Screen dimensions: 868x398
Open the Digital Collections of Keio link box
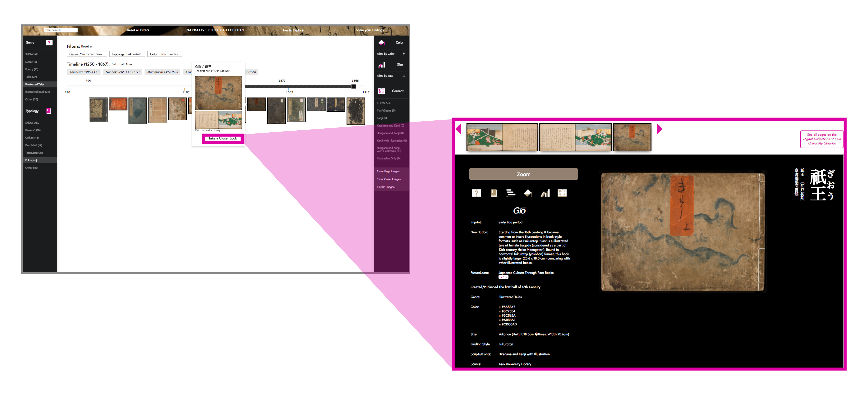(x=821, y=139)
